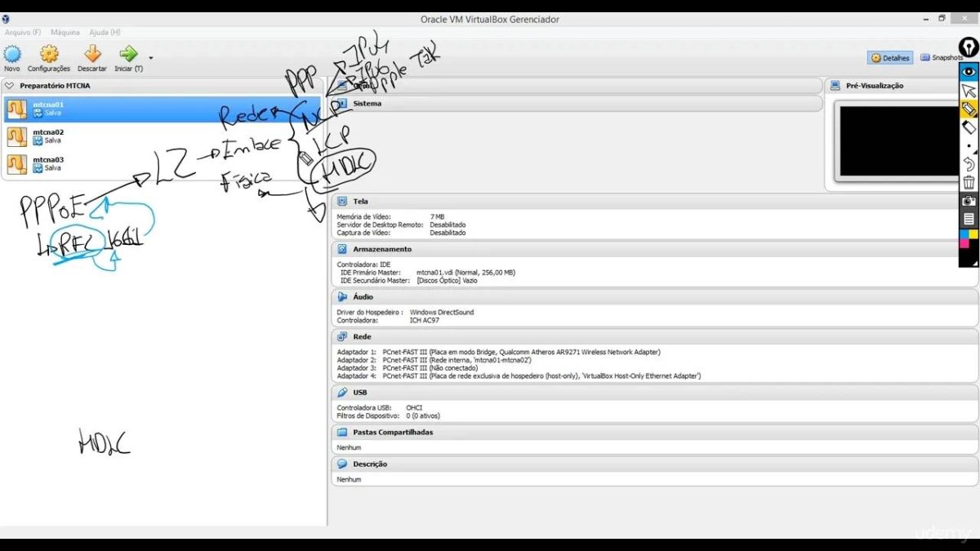
Task: Toggle ink visibility with eye icon
Action: coord(969,71)
